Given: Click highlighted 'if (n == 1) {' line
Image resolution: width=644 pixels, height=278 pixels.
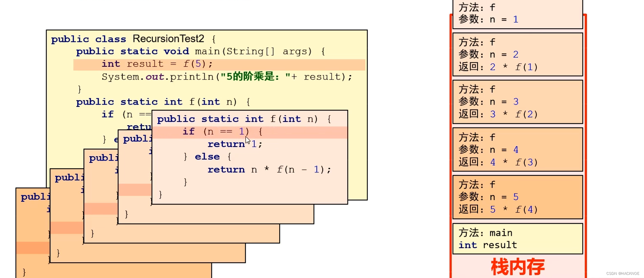Looking at the screenshot, I should pos(250,132).
